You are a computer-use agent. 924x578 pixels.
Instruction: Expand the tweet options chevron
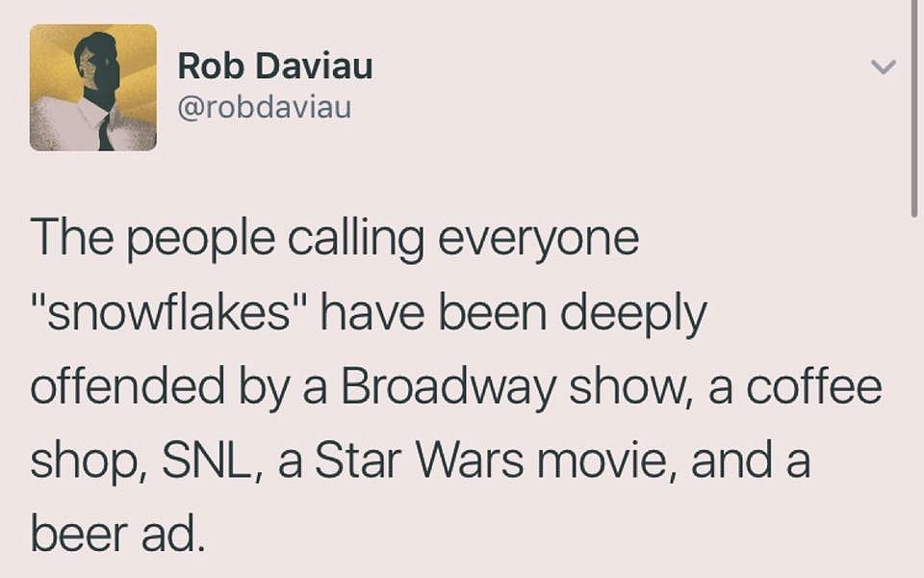[884, 66]
